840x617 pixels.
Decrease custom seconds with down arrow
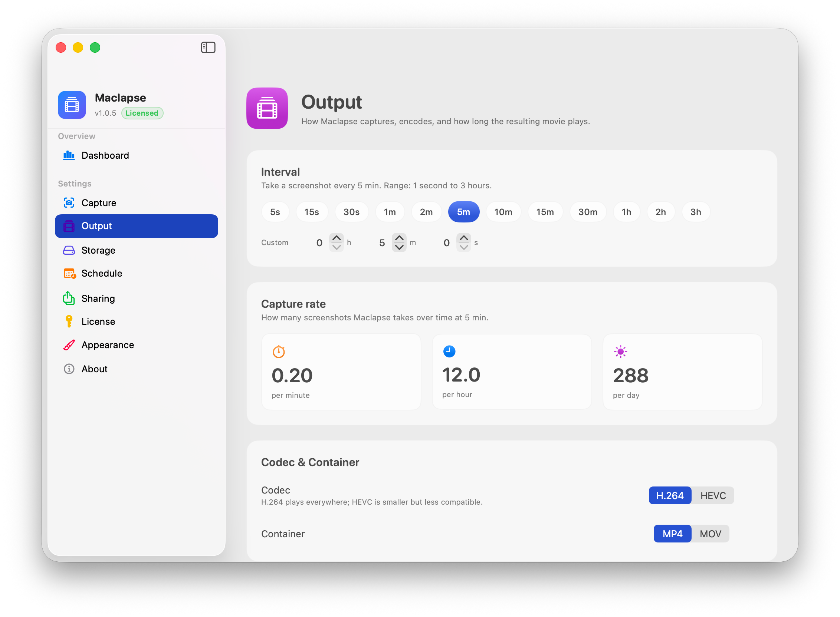point(464,247)
